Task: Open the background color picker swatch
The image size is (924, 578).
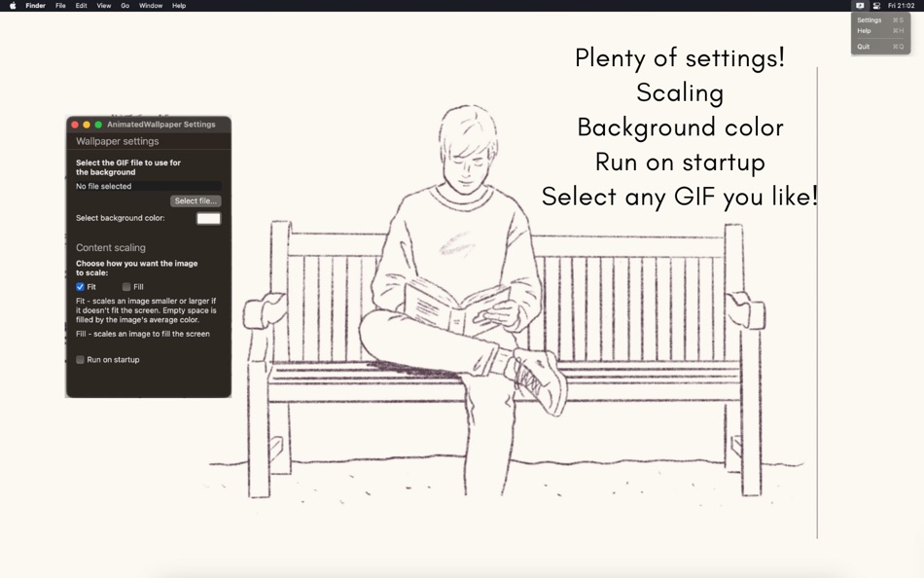Action: click(x=208, y=219)
